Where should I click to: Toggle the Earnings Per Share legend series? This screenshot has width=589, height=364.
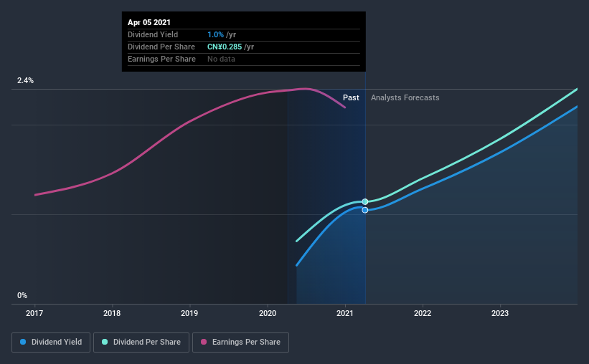[x=240, y=343]
